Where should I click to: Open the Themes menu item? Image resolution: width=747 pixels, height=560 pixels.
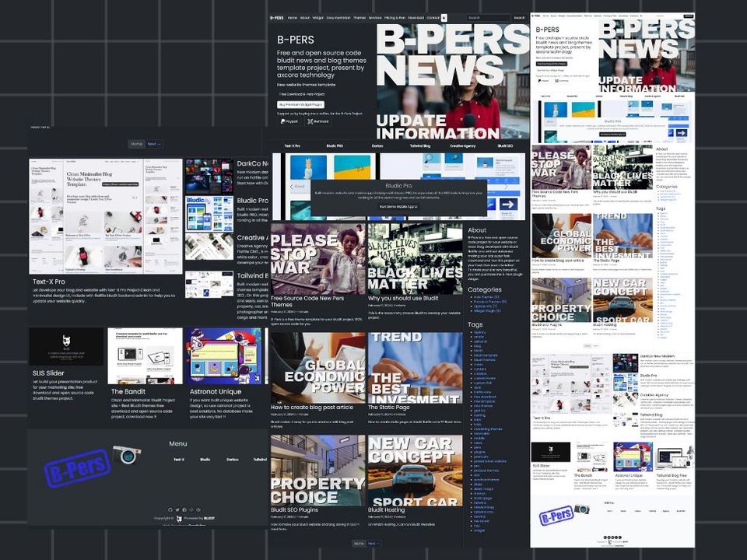[x=361, y=17]
